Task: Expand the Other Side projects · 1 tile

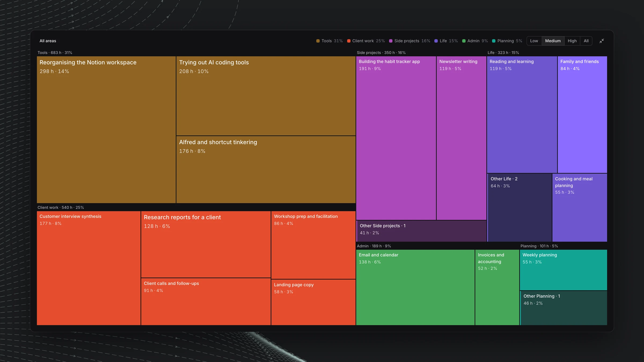Action: [421, 231]
